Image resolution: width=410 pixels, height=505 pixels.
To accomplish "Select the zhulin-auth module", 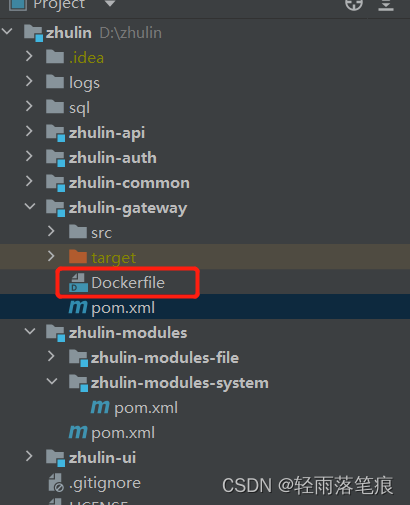I will (x=113, y=158).
